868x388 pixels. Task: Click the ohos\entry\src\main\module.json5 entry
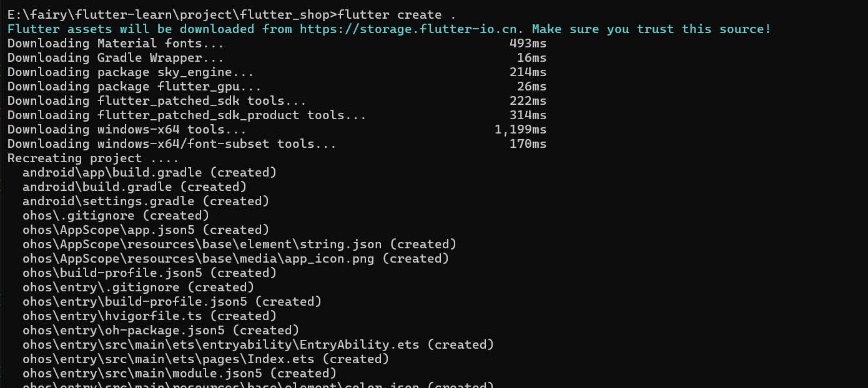[179, 373]
